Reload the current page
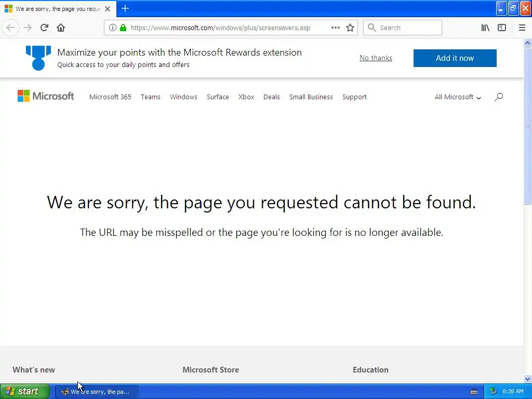This screenshot has width=532, height=399. 44,28
